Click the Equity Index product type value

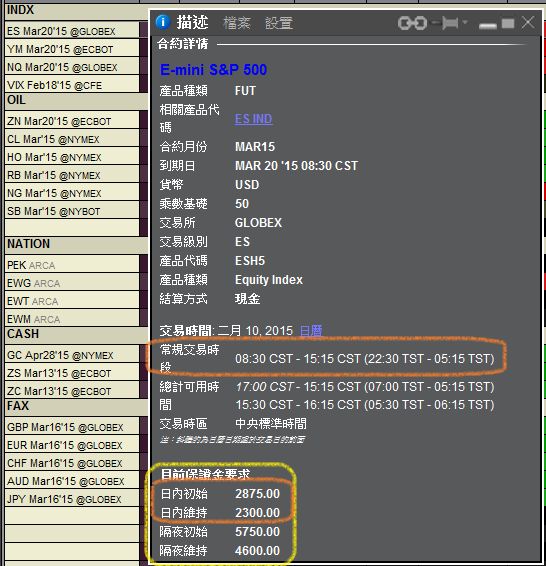[x=269, y=280]
